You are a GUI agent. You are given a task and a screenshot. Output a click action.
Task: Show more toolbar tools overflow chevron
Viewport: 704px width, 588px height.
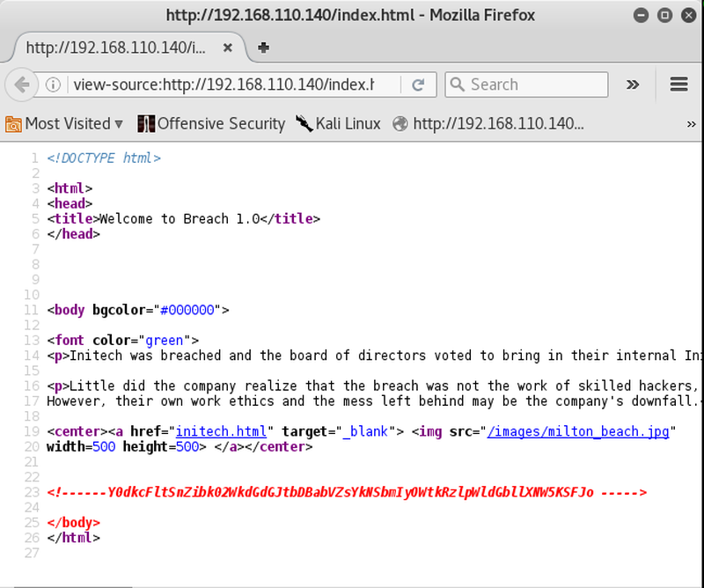(632, 85)
